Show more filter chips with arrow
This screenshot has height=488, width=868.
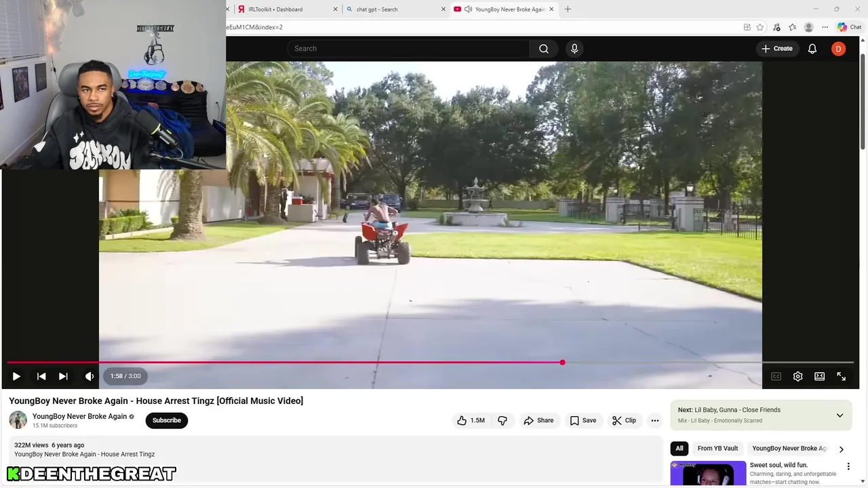(842, 449)
